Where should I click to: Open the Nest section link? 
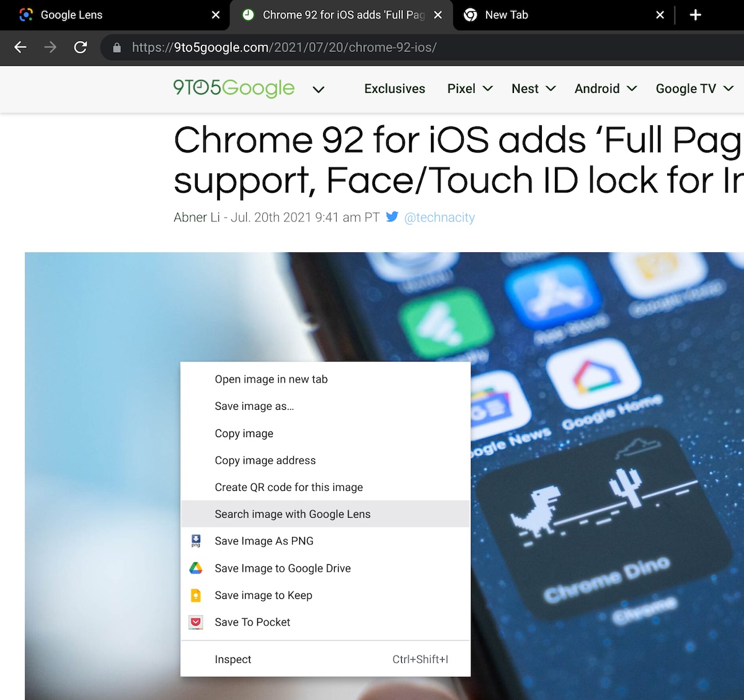pyautogui.click(x=525, y=89)
